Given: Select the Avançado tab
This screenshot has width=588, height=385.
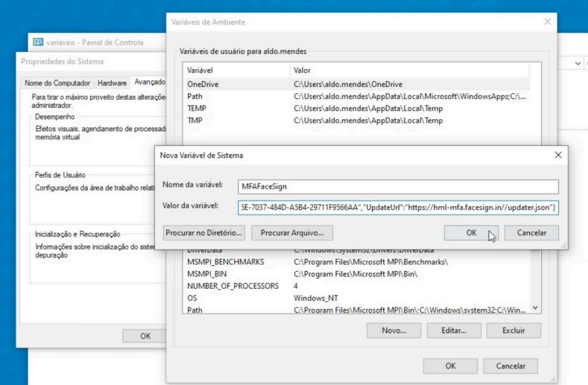Looking at the screenshot, I should coord(149,83).
